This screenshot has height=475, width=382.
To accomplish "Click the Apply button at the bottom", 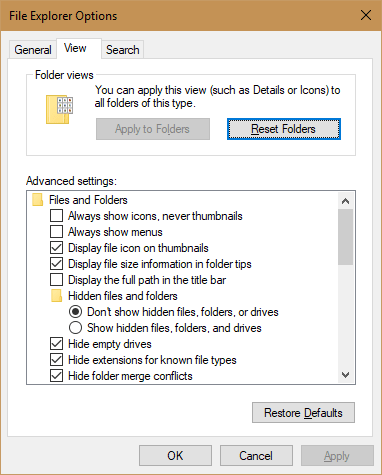I will (x=337, y=455).
